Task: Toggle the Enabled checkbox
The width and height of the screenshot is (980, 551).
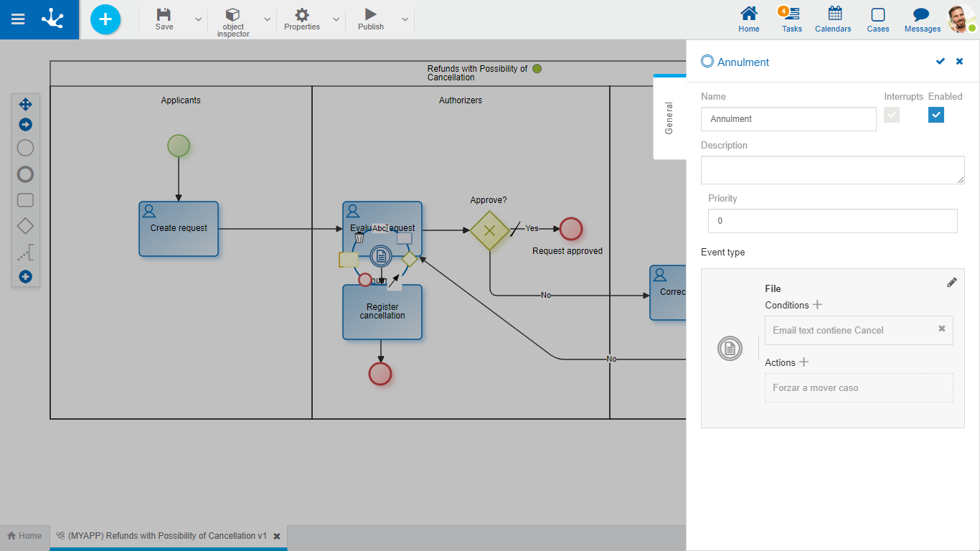Action: click(936, 115)
